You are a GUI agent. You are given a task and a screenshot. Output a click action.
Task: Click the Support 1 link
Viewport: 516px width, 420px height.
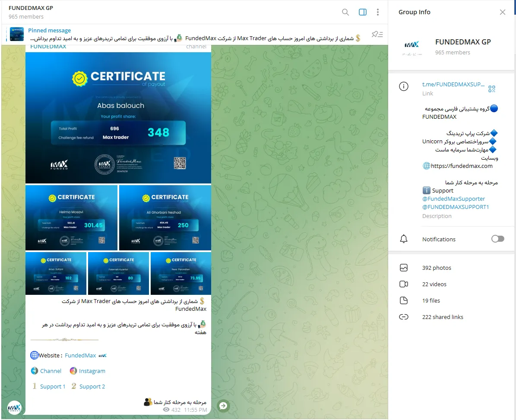tap(52, 386)
